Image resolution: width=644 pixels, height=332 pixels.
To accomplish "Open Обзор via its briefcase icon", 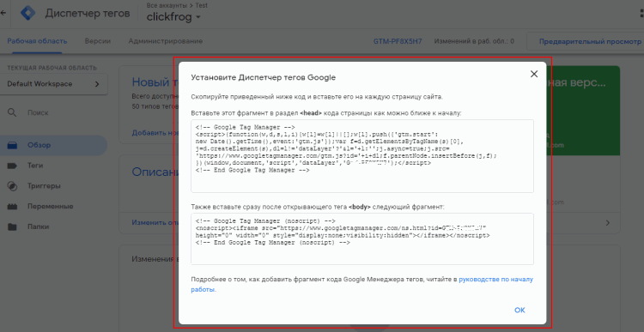I will pyautogui.click(x=12, y=145).
